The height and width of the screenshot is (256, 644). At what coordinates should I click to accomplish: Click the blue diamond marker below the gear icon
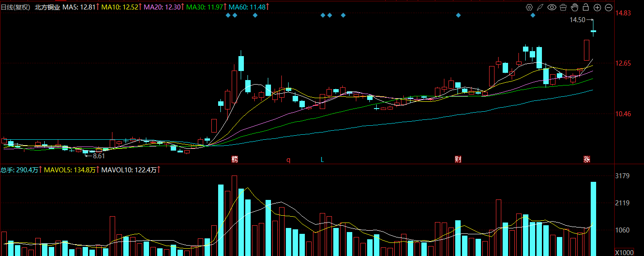[533, 15]
